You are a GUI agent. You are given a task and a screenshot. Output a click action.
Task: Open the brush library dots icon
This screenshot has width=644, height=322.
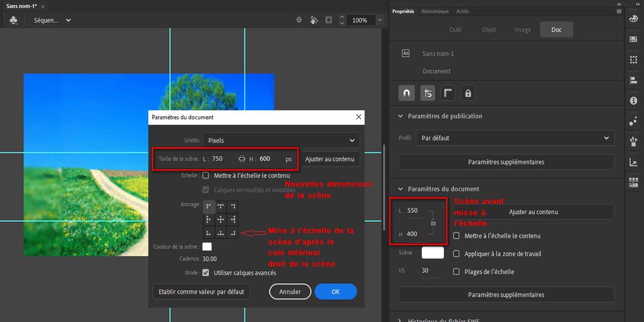tap(633, 121)
